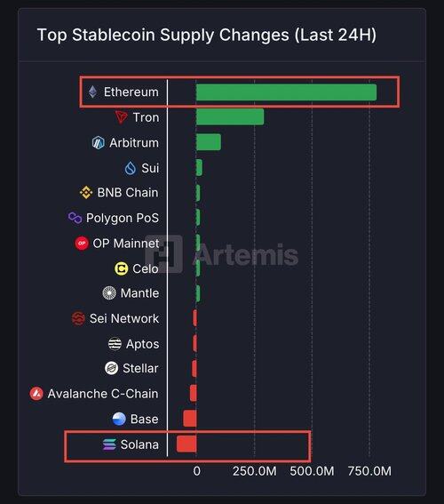Click the 500.0M axis label
Image resolution: width=444 pixels, height=504 pixels.
(x=312, y=471)
